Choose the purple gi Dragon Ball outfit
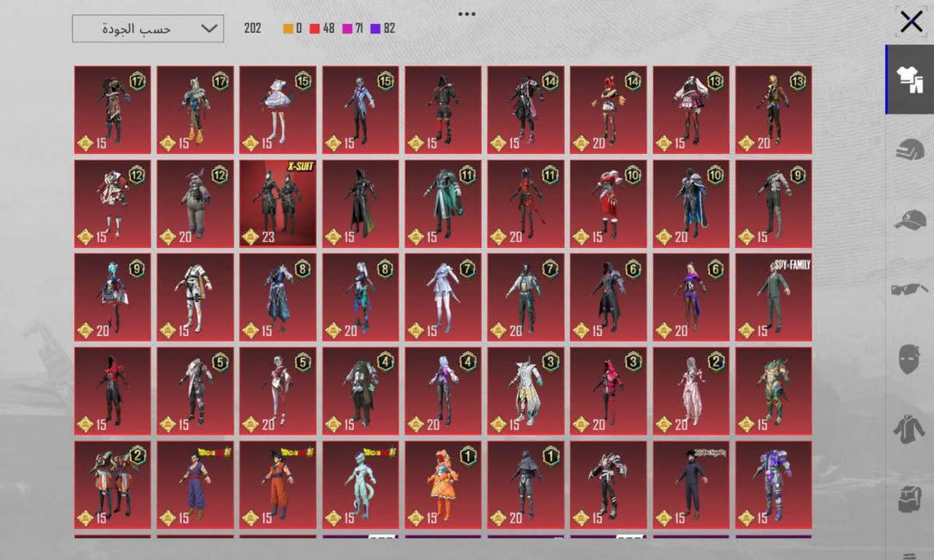Image resolution: width=934 pixels, height=560 pixels. coord(195,485)
